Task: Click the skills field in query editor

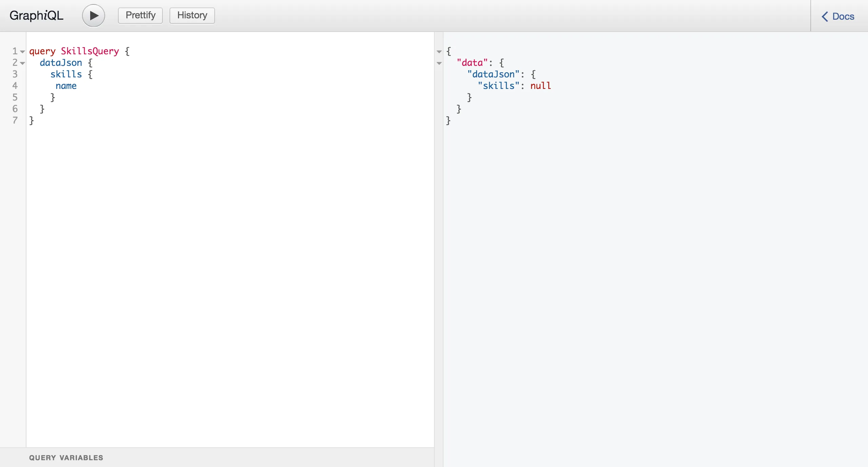Action: [66, 74]
